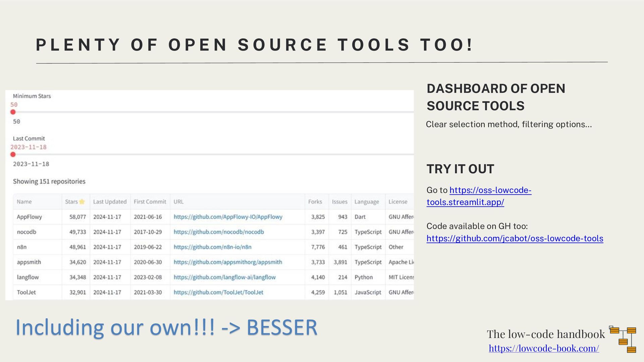Sort by the Last Updated column header
The width and height of the screenshot is (644, 362).
tap(110, 202)
